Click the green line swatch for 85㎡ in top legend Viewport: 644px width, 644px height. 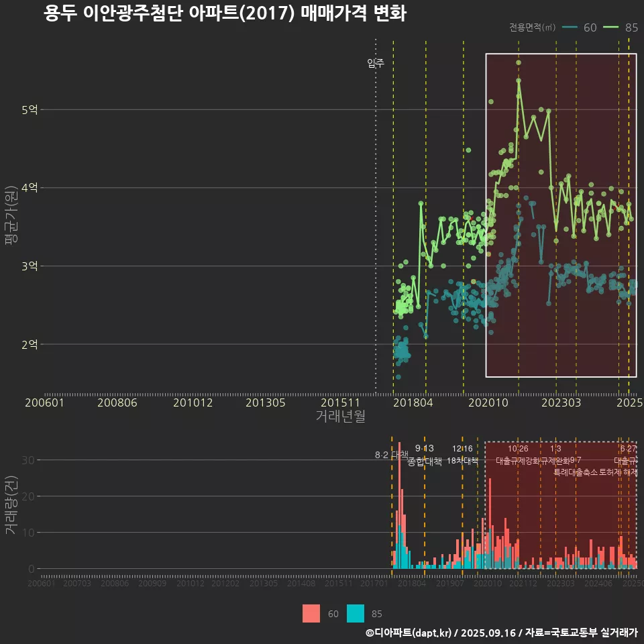[x=610, y=28]
